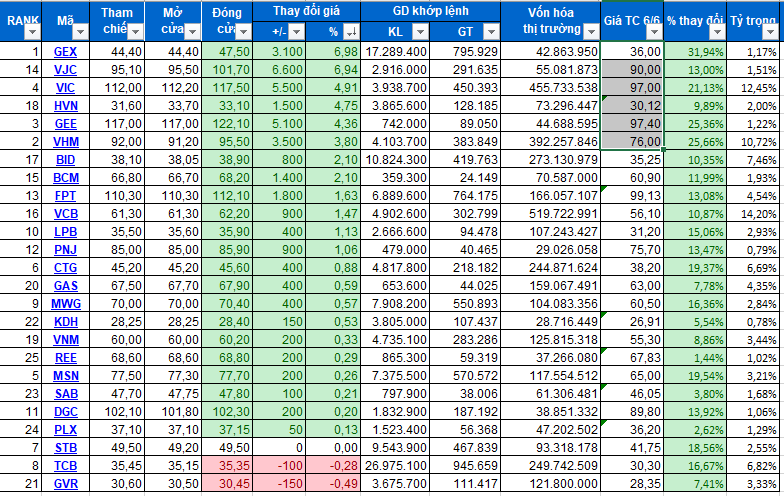Open the Đóng cửa column filter dropdown
The width and height of the screenshot is (784, 496).
click(x=244, y=32)
